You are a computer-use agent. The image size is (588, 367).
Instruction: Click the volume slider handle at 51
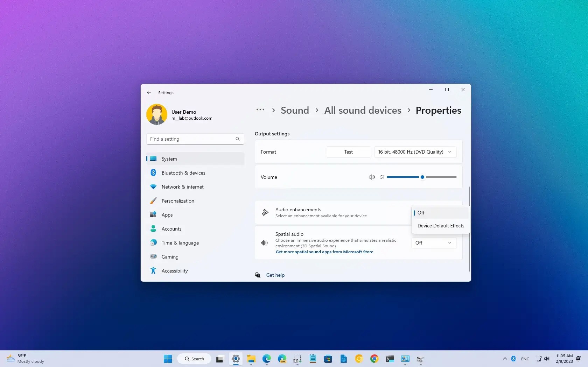click(x=422, y=177)
